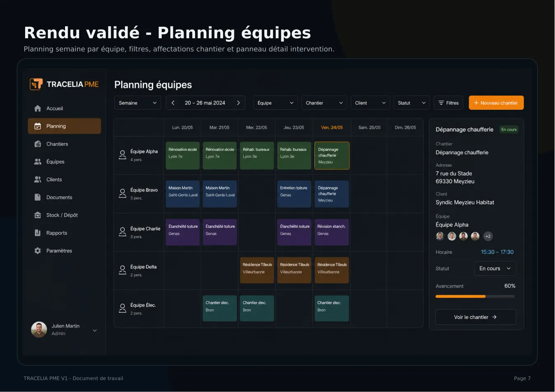
Task: Click the Documents file icon
Action: pyautogui.click(x=37, y=197)
